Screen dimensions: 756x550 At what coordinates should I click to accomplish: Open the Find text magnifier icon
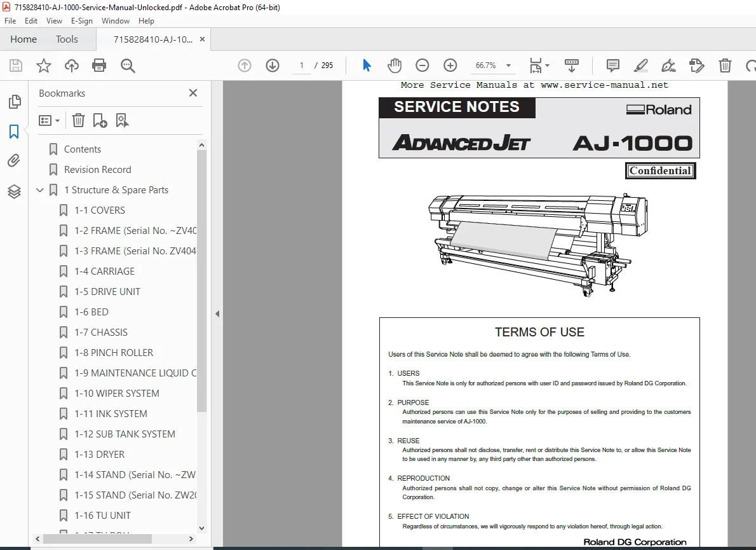tap(128, 65)
